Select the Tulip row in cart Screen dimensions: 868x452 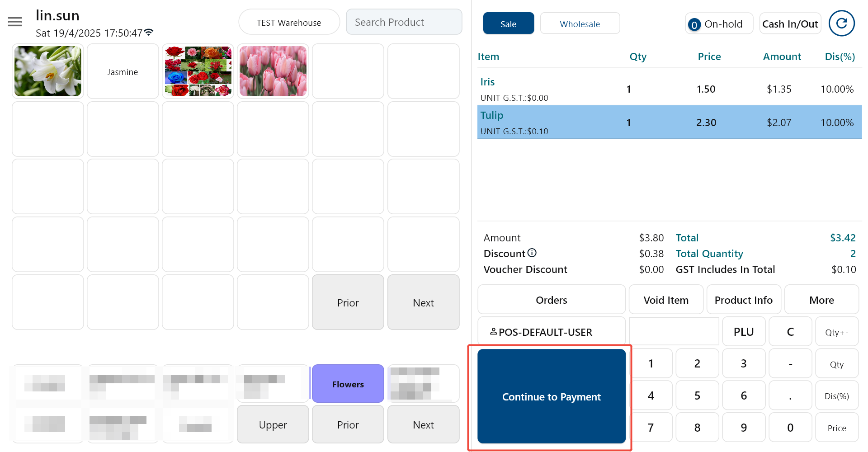pyautogui.click(x=669, y=122)
